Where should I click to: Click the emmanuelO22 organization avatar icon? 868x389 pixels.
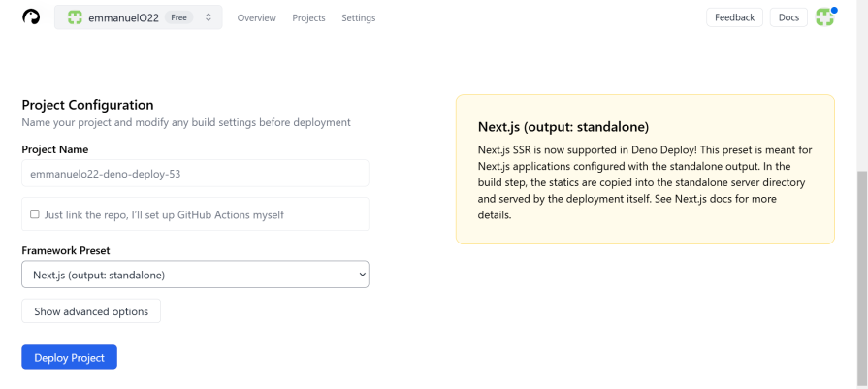click(x=75, y=17)
